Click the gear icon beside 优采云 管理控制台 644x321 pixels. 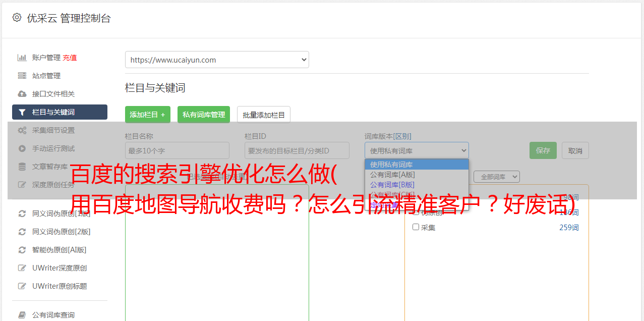tap(17, 18)
